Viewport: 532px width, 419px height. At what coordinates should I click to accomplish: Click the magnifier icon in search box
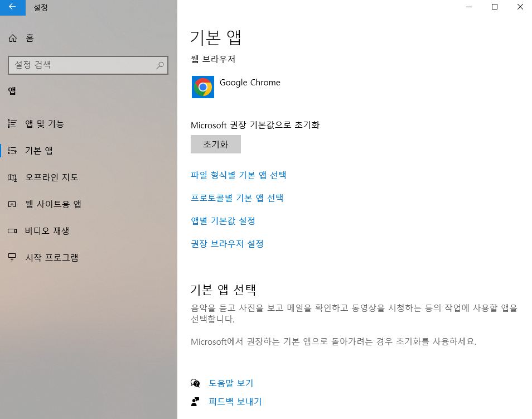160,65
